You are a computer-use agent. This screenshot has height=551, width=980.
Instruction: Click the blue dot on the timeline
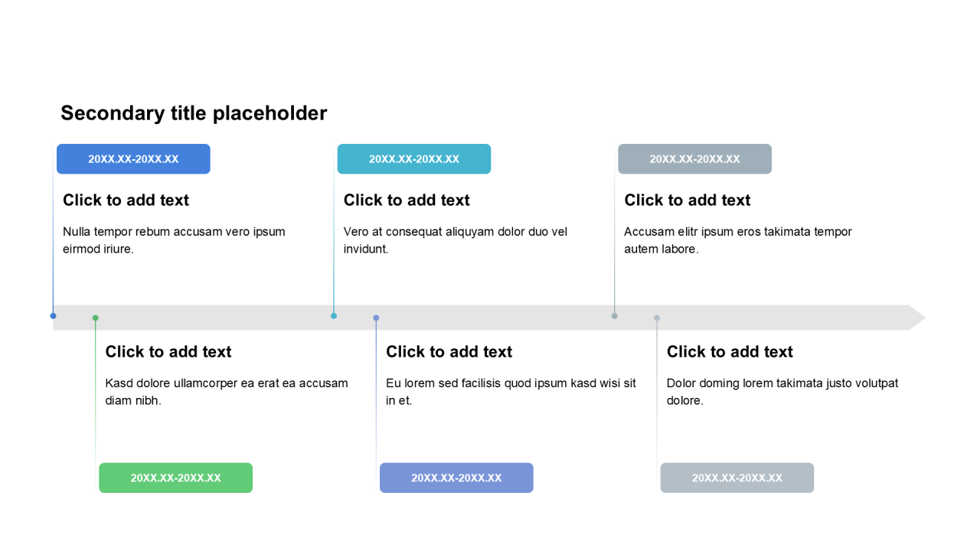[53, 315]
